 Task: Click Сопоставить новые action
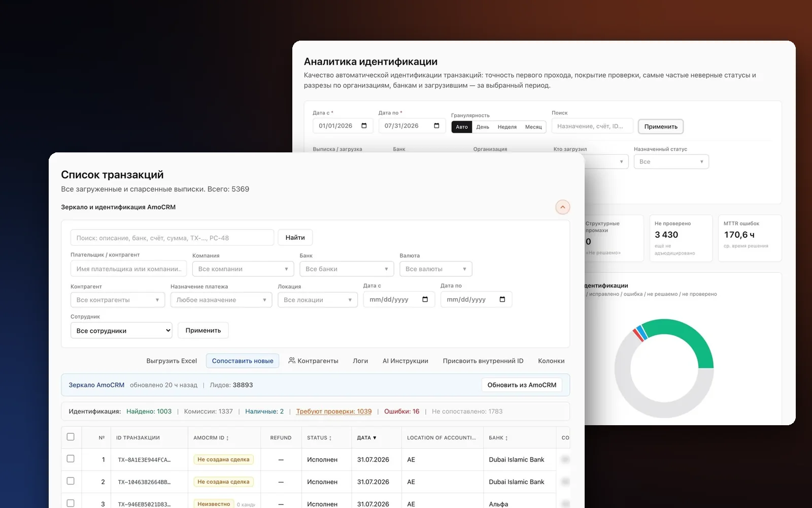[x=243, y=361]
